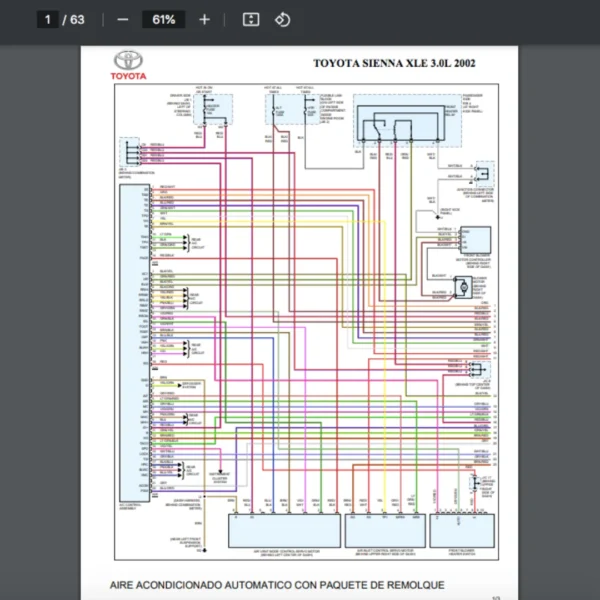
Task: Edit the current page number field
Action: (47, 20)
